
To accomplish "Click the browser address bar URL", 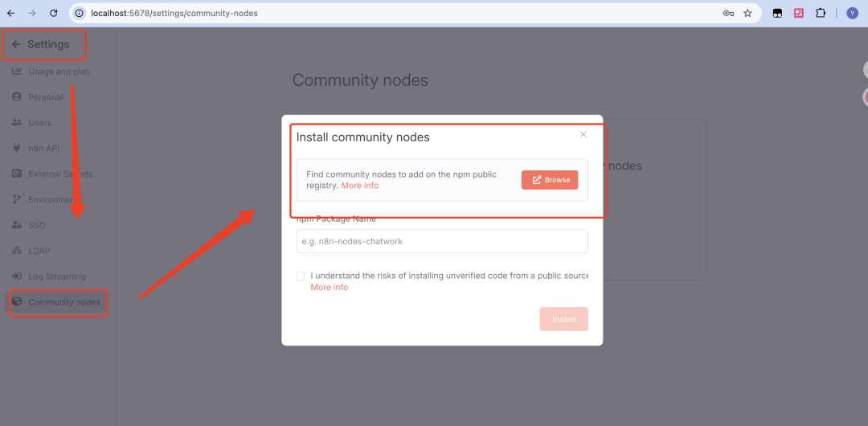I will 174,13.
